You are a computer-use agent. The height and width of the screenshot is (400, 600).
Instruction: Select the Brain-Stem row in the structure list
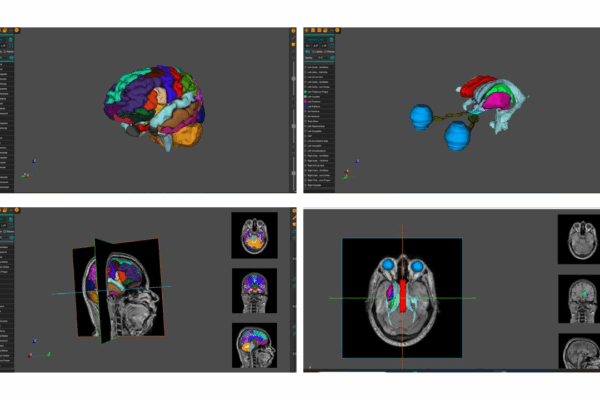pyautogui.click(x=320, y=121)
